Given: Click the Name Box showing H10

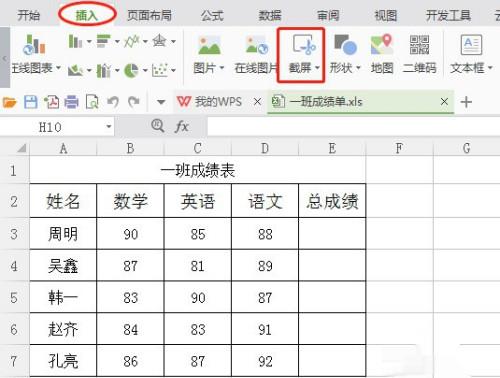Looking at the screenshot, I should point(50,127).
